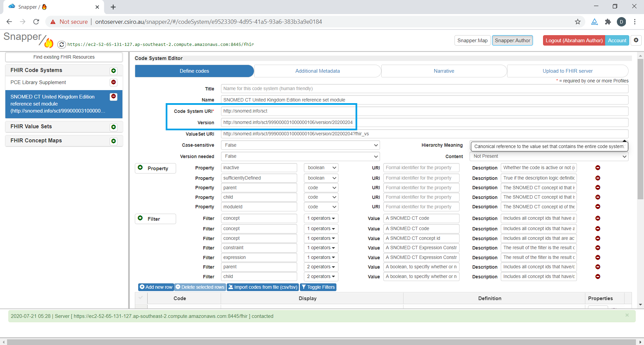The height and width of the screenshot is (345, 644).
Task: Open Version needed dropdown
Action: point(300,156)
